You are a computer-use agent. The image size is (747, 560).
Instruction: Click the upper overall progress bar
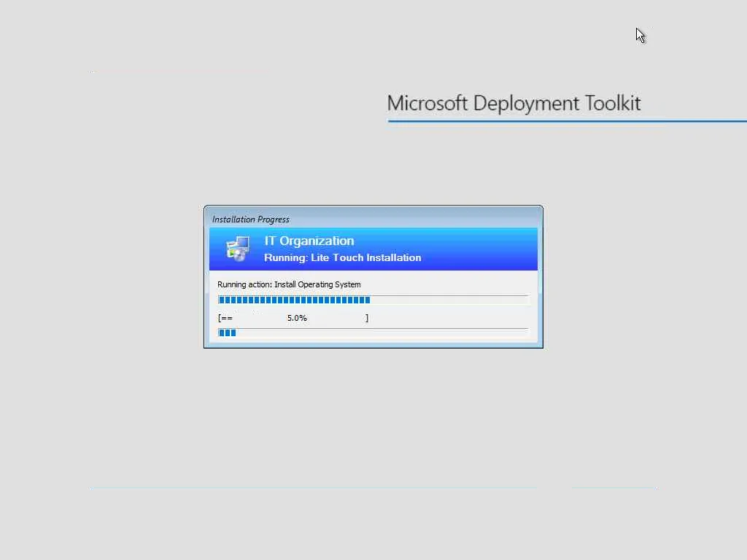(373, 300)
